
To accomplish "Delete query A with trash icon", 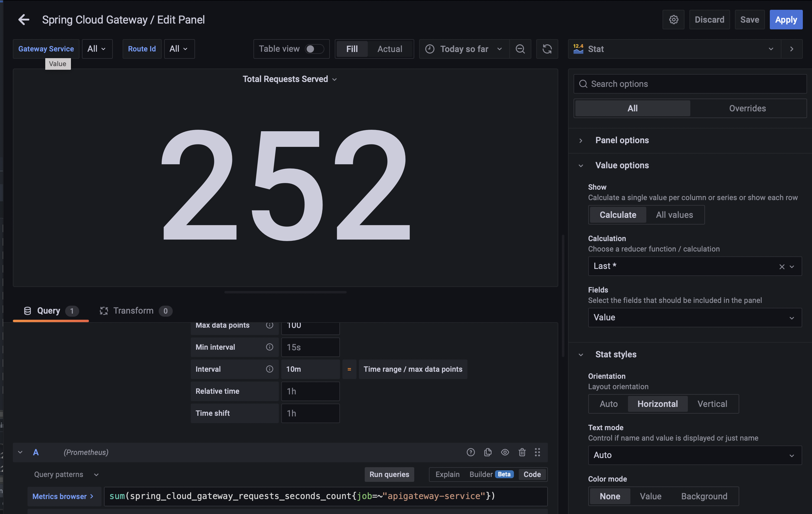I will click(x=522, y=452).
